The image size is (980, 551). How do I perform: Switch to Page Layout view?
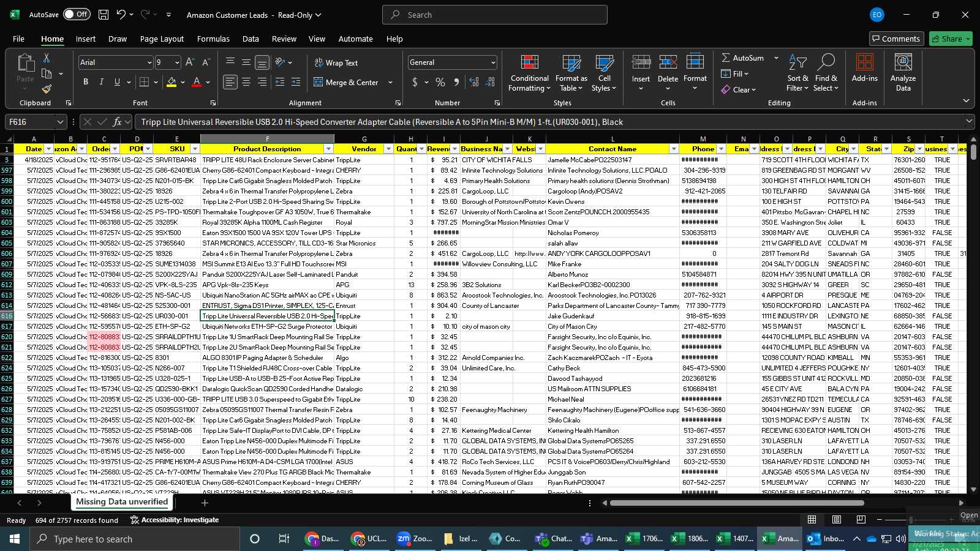click(836, 520)
